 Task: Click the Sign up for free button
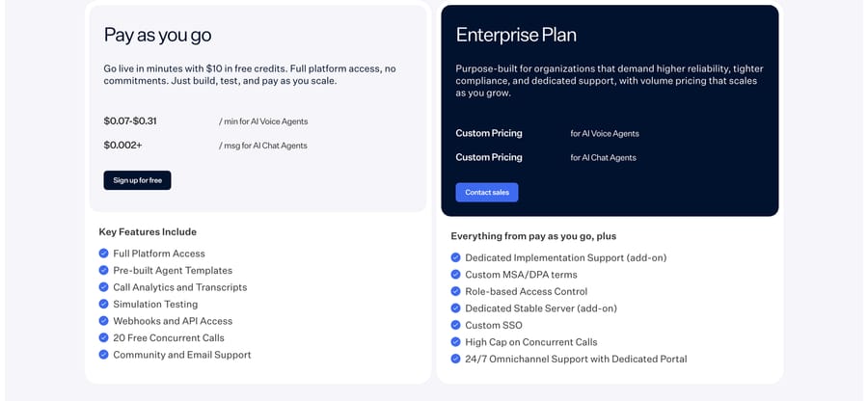[137, 180]
